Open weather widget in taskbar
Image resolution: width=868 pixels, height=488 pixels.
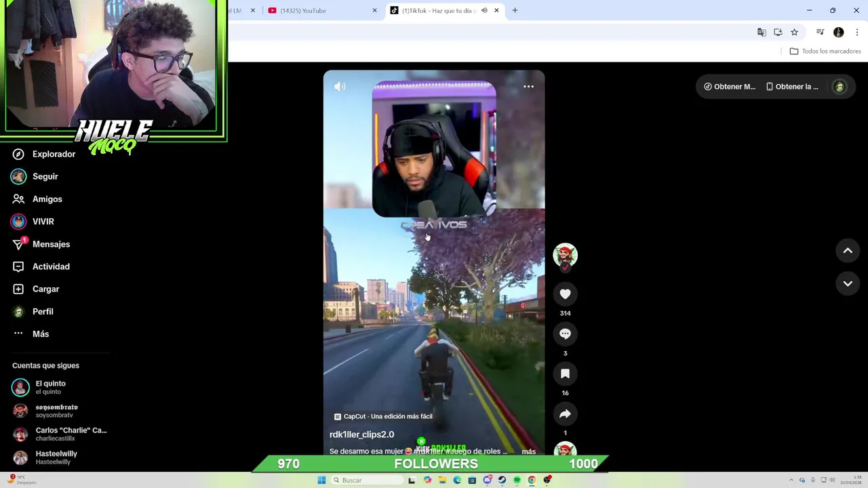(22, 480)
